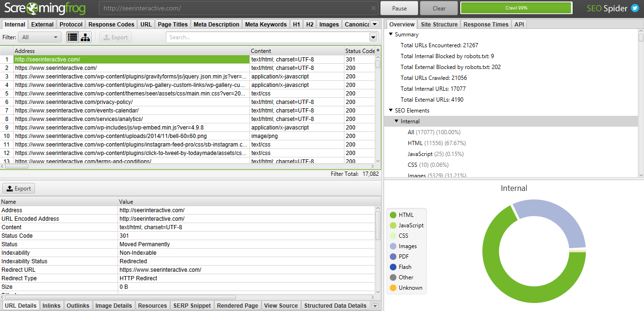Screen dimensions: 644x311
Task: Open the Inlinks bottom tab
Action: [51, 306]
